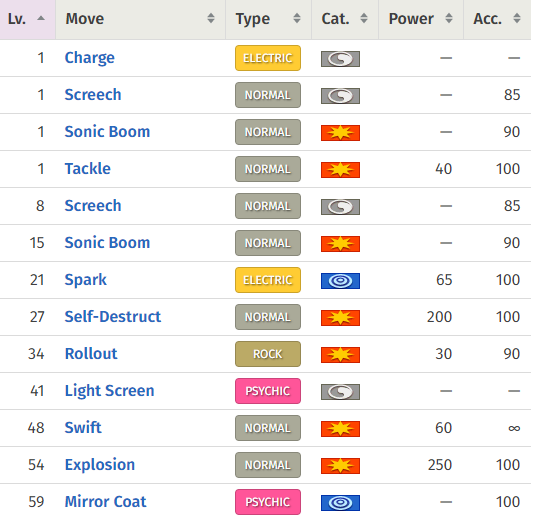Click the Normal type badge for level 1 Screech

coord(268,95)
